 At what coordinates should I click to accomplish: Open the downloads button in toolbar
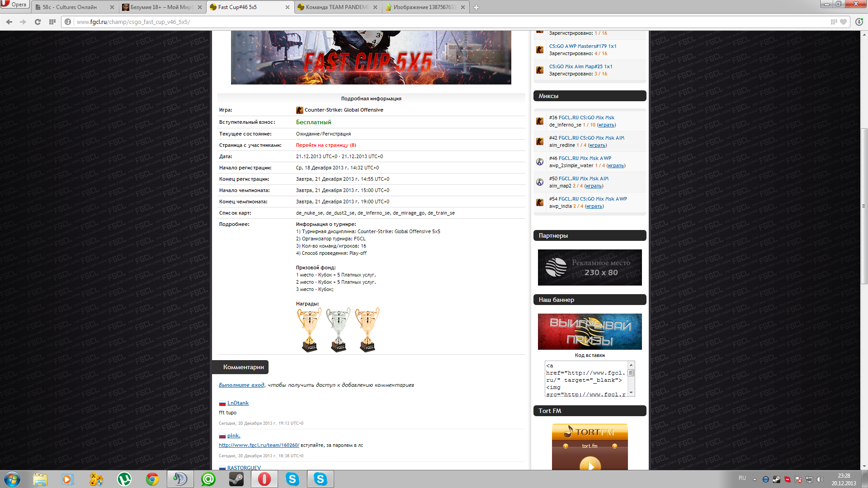pyautogui.click(x=859, y=22)
